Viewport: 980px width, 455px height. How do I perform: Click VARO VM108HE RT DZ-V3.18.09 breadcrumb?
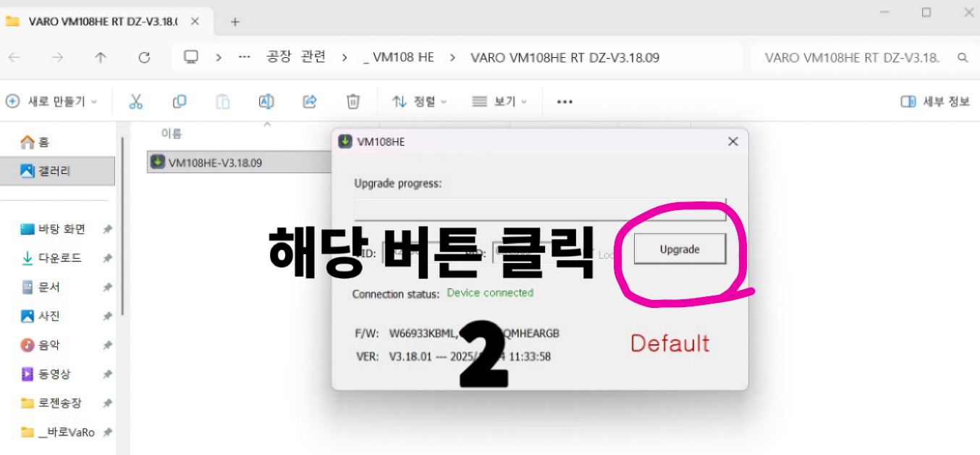[x=565, y=57]
